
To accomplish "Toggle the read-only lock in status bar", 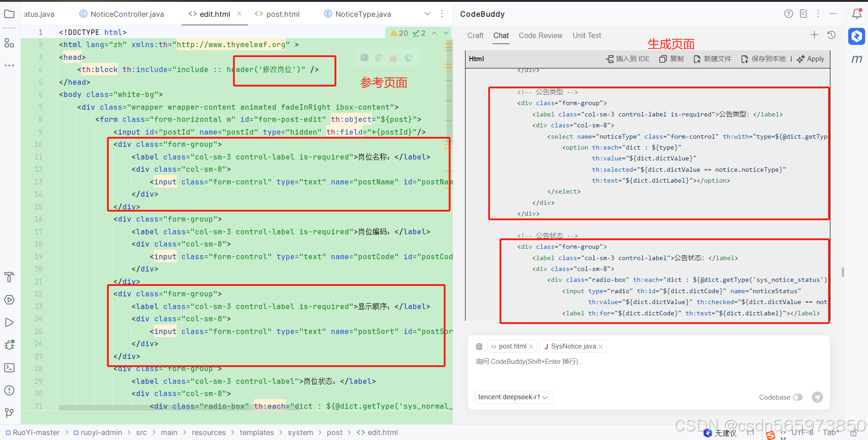I will (853, 433).
